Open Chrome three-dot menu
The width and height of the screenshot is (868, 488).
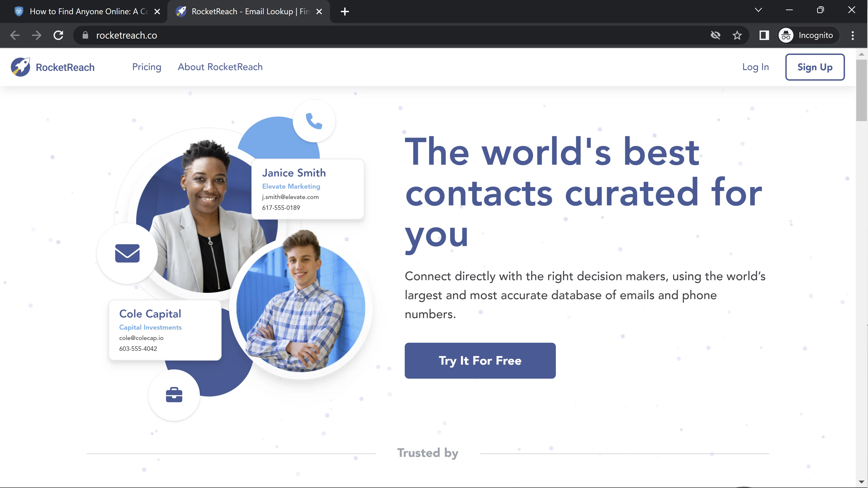pyautogui.click(x=852, y=35)
